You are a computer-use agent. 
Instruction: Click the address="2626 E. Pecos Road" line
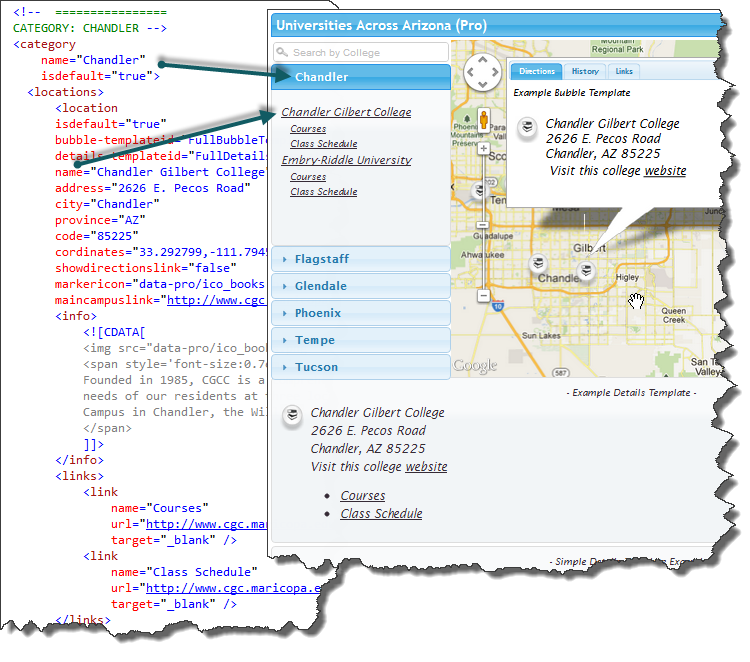click(153, 188)
